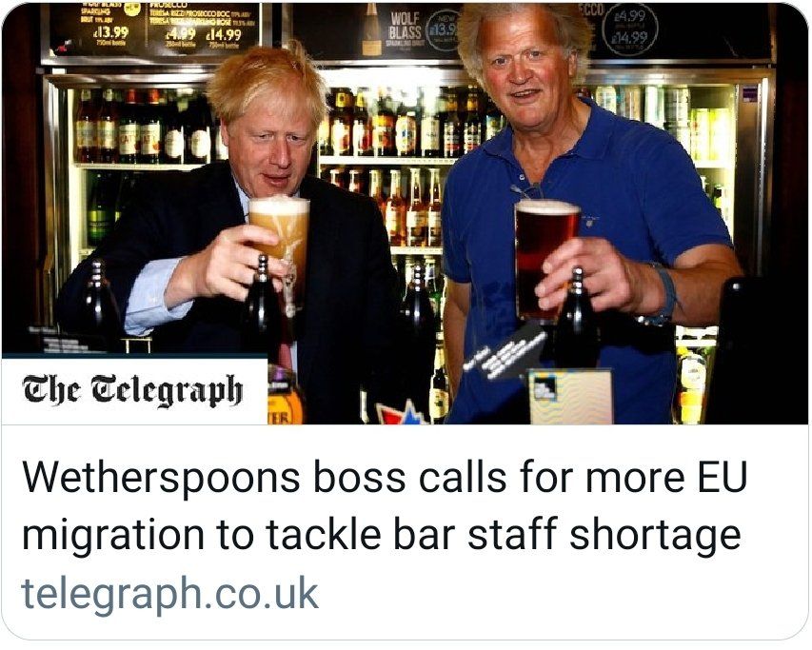Screen dimensions: 812x650
Task: Click the circled £14.99 price at top right
Action: pos(628,38)
